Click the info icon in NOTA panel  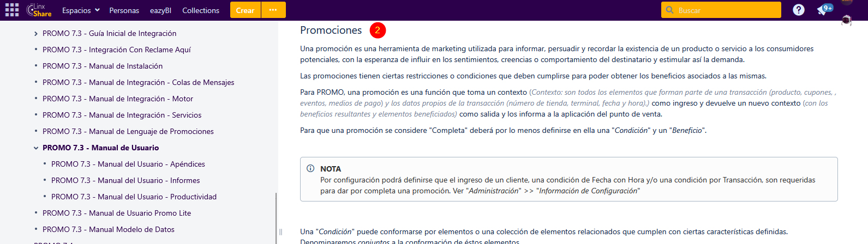tap(310, 169)
